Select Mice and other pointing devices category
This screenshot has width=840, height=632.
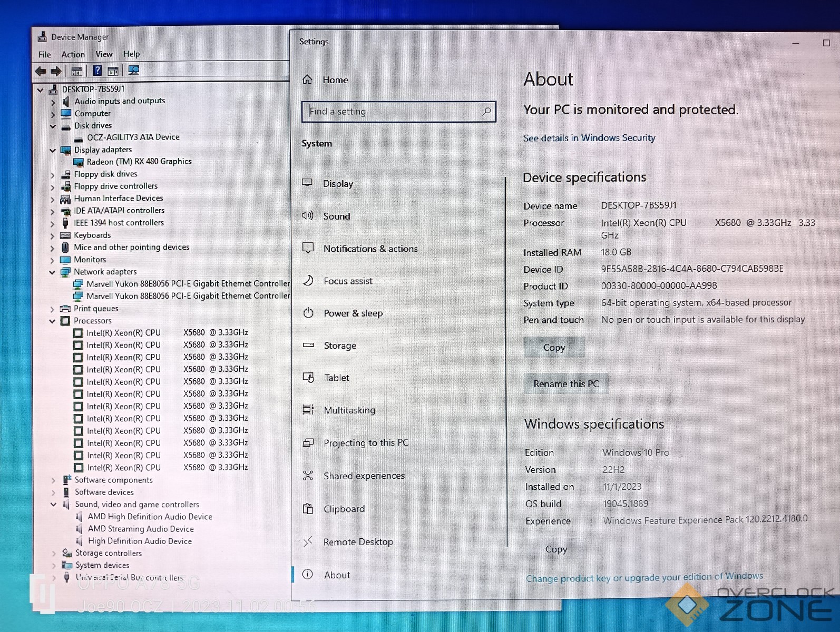(x=131, y=247)
